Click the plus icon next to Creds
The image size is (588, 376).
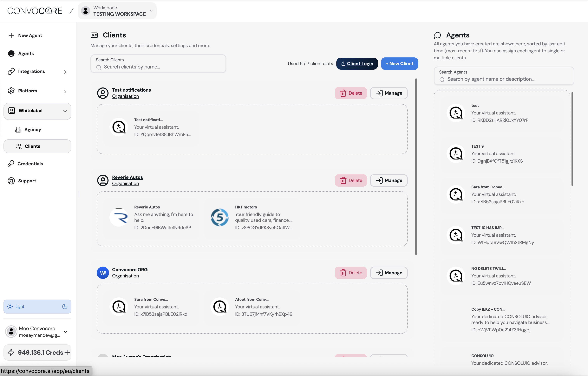pyautogui.click(x=67, y=352)
